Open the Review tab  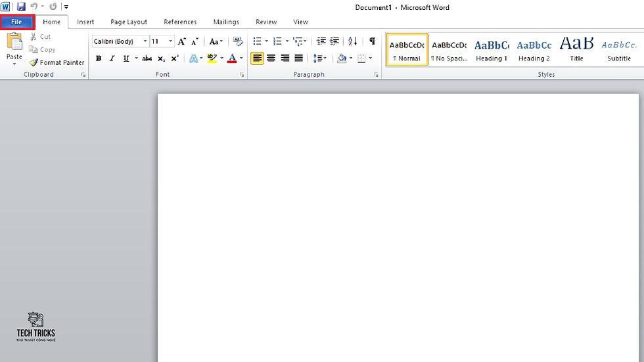click(266, 22)
